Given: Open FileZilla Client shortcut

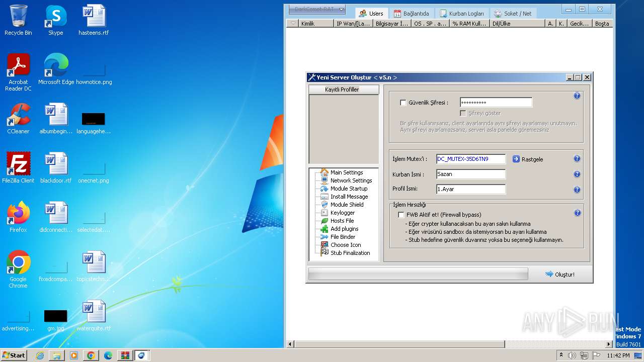Looking at the screenshot, I should pos(18,168).
